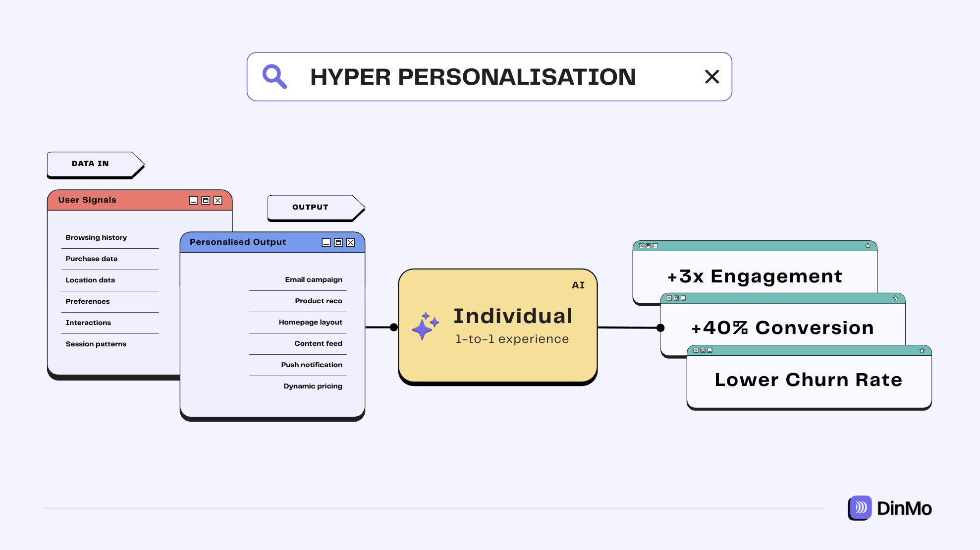Click star icon on Engagement card
980x550 pixels.
pyautogui.click(x=868, y=246)
